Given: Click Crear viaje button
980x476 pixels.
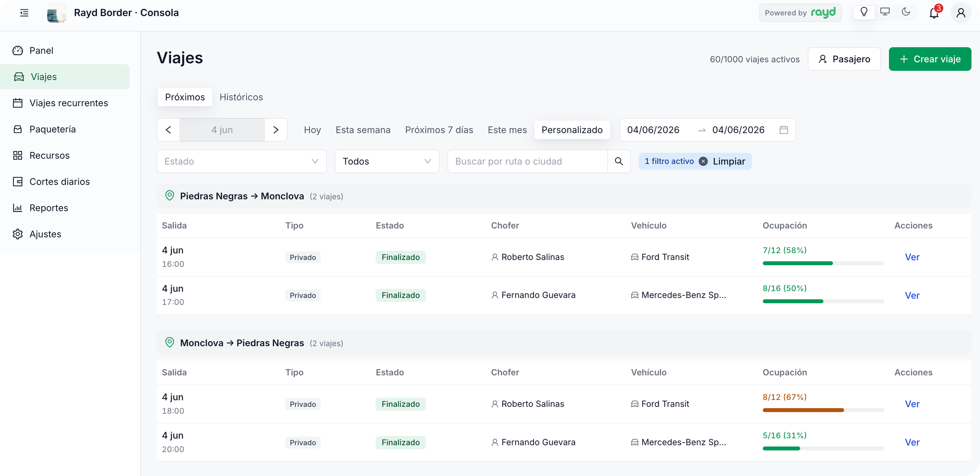Looking at the screenshot, I should (930, 59).
